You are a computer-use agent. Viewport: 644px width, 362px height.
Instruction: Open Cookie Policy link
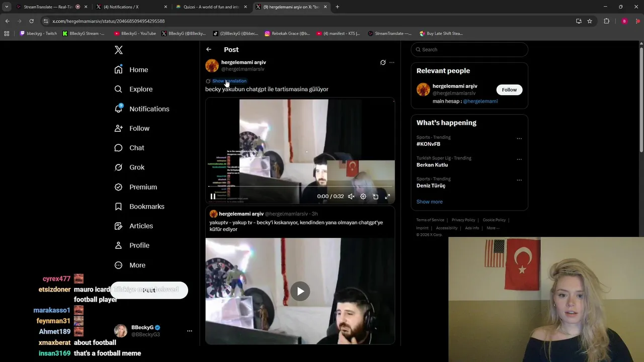(x=494, y=220)
